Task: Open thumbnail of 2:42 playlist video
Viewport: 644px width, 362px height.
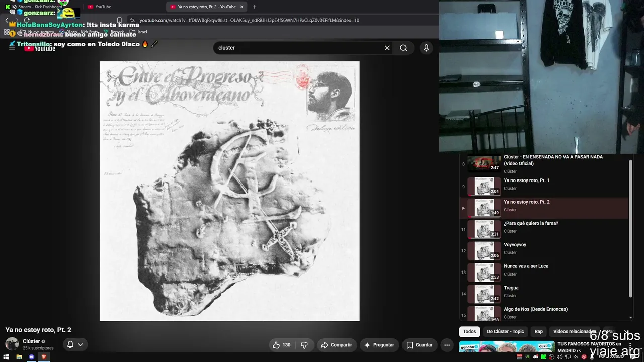Action: [x=484, y=294]
